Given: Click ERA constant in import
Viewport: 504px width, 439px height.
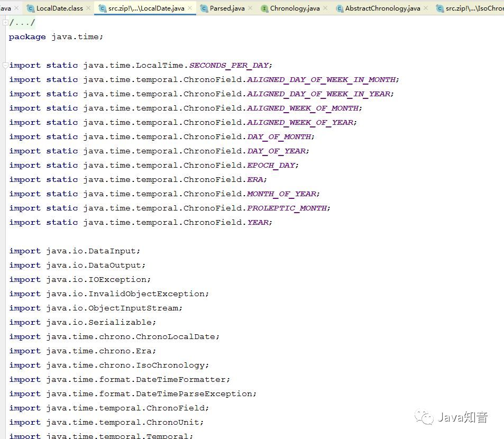Looking at the screenshot, I should (255, 179).
